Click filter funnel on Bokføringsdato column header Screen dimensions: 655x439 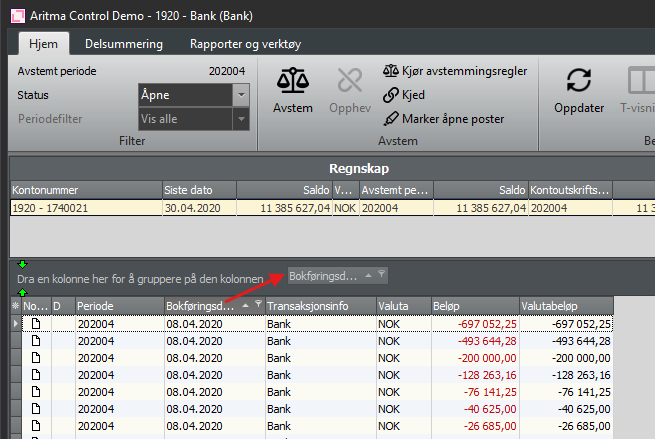(x=258, y=305)
